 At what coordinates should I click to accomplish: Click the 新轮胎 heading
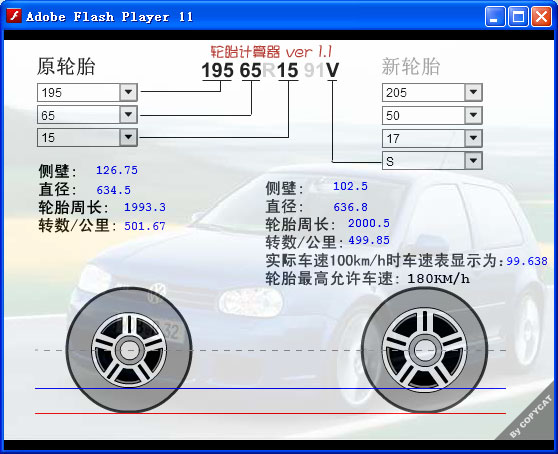click(x=411, y=67)
